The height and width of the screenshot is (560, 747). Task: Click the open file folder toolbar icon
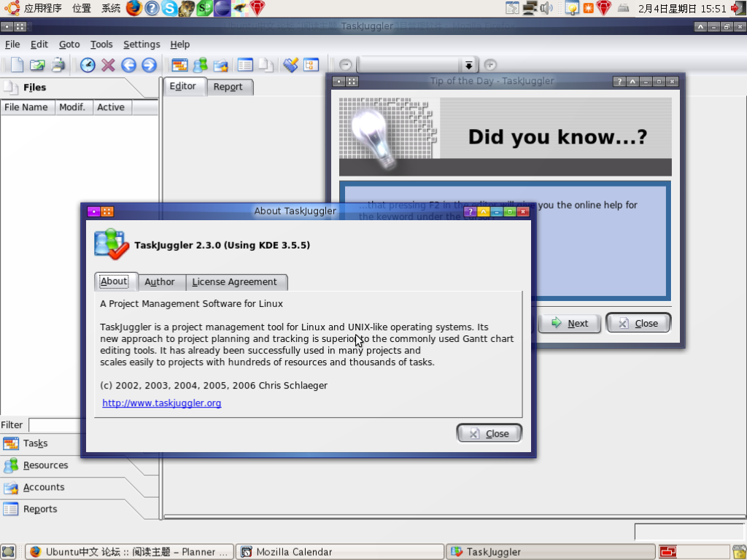[37, 65]
